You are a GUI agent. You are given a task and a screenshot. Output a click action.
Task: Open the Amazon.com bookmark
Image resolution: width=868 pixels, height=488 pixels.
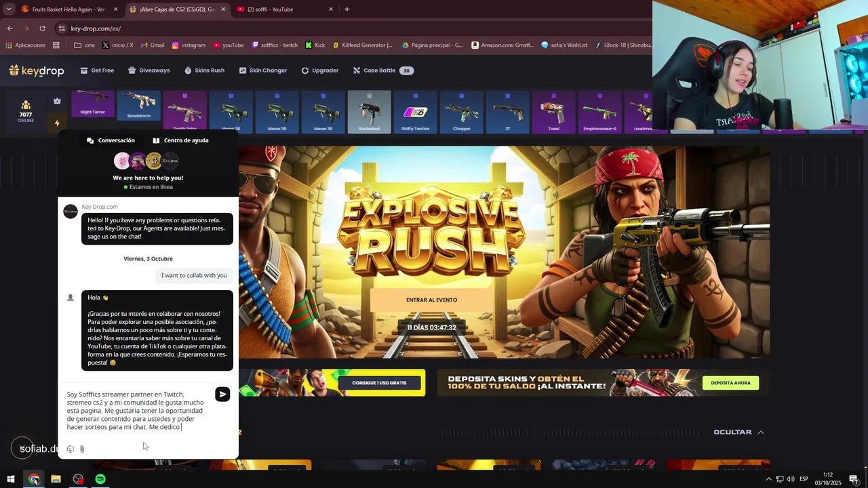point(502,45)
